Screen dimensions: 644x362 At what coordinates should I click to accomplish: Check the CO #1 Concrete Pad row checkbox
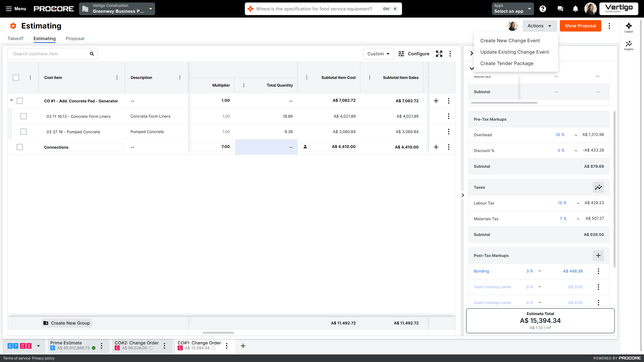pos(19,101)
